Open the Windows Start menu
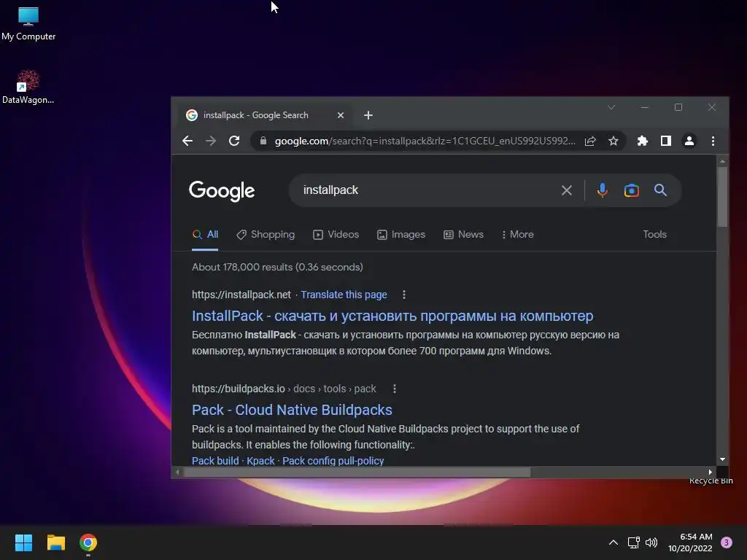This screenshot has width=747, height=560. click(x=23, y=542)
